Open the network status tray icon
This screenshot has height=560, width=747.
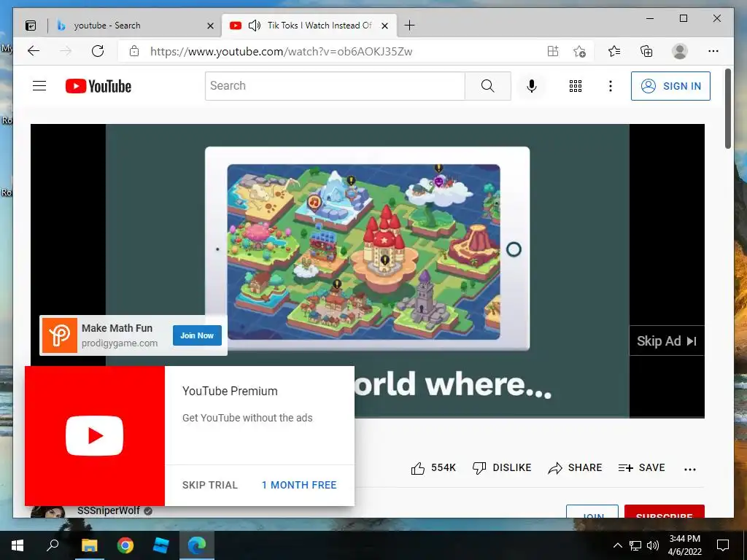tap(635, 545)
